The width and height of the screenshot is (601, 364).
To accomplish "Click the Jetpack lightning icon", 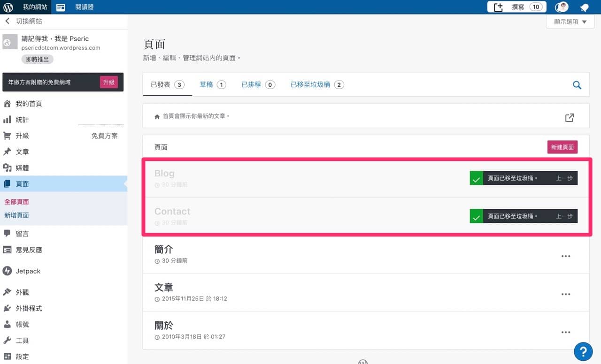I will pyautogui.click(x=7, y=271).
